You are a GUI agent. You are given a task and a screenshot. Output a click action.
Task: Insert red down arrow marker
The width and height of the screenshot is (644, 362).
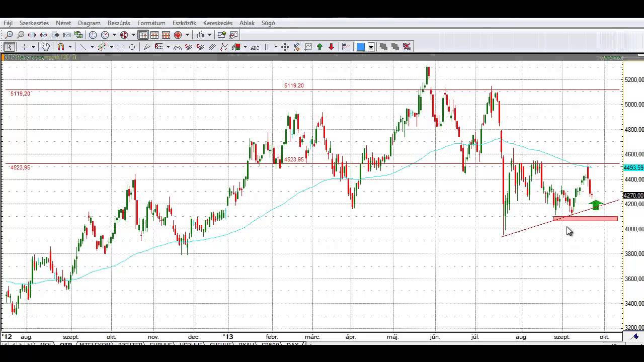click(331, 47)
